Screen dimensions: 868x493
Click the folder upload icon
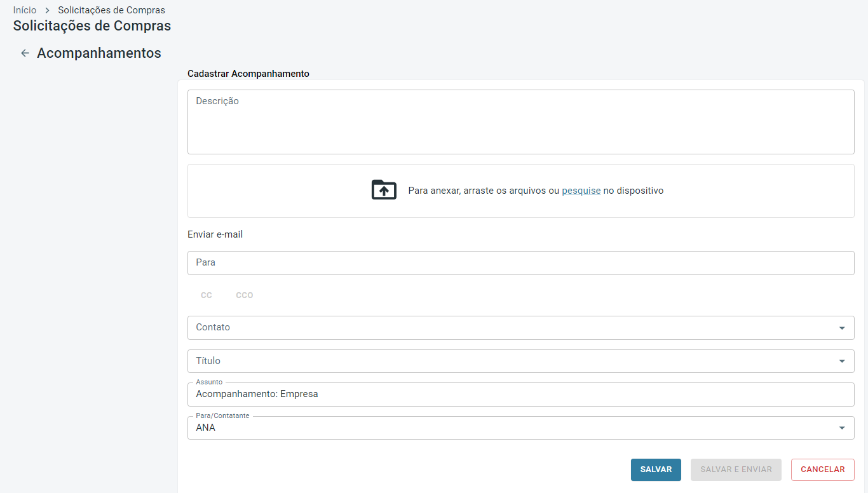(x=384, y=190)
